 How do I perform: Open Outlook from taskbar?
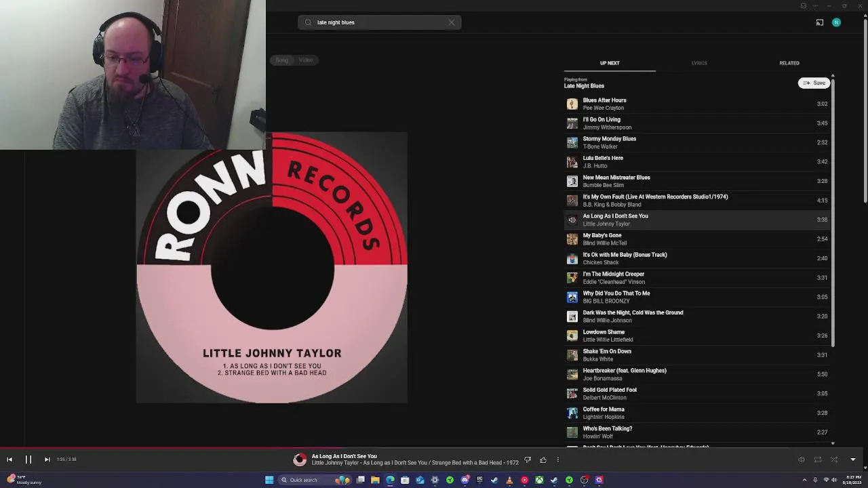[x=420, y=480]
